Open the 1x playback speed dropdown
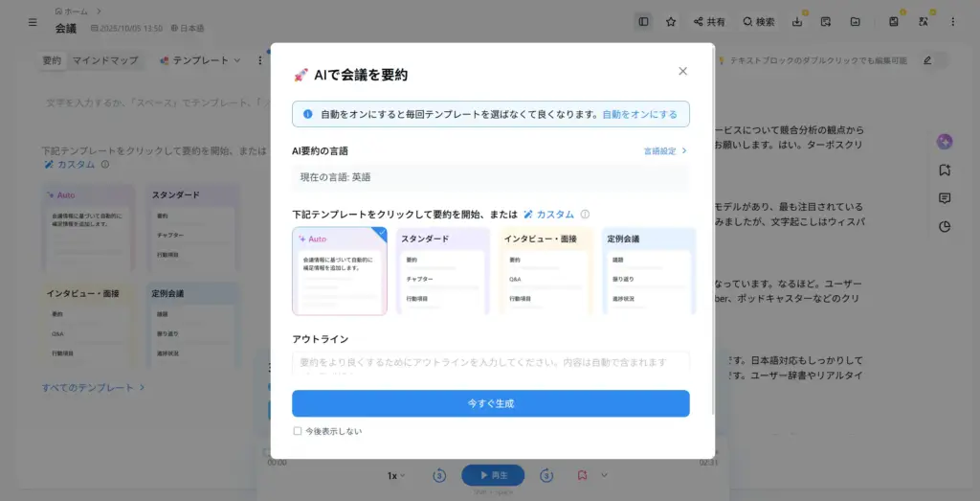This screenshot has height=501, width=980. click(x=396, y=475)
